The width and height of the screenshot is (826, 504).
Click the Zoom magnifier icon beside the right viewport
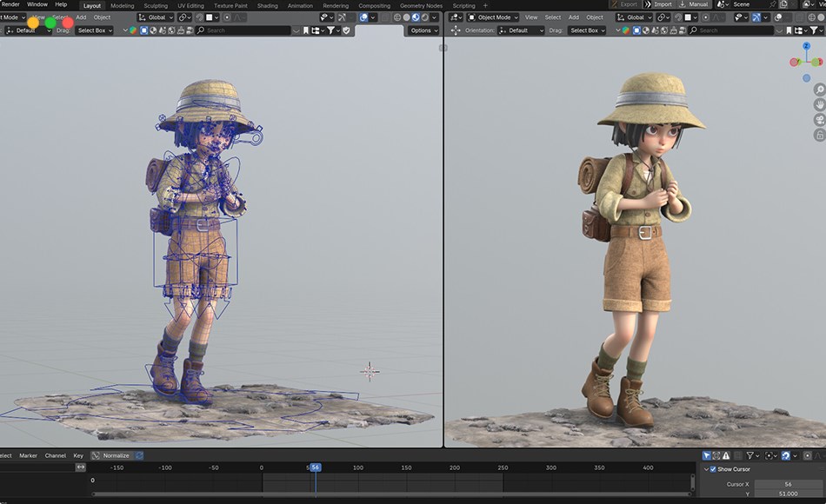(820, 90)
